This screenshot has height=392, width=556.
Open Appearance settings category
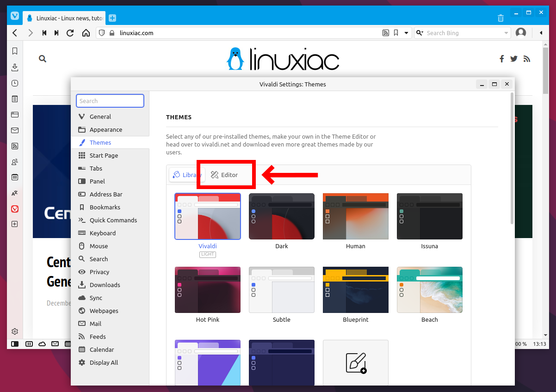point(110,129)
